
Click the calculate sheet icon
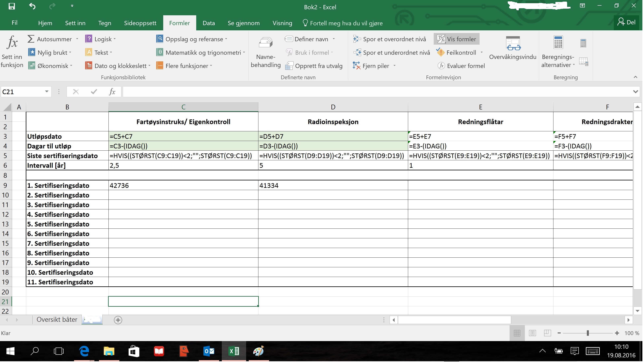(583, 62)
